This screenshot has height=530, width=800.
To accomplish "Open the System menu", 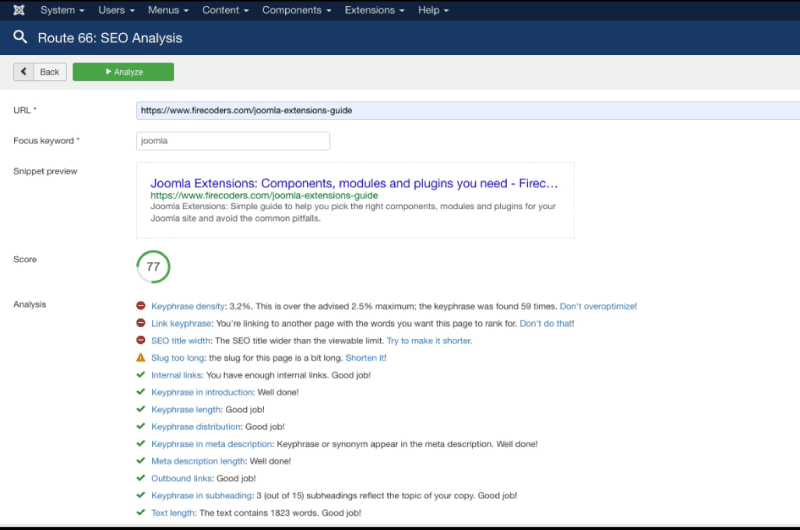I will pyautogui.click(x=62, y=10).
